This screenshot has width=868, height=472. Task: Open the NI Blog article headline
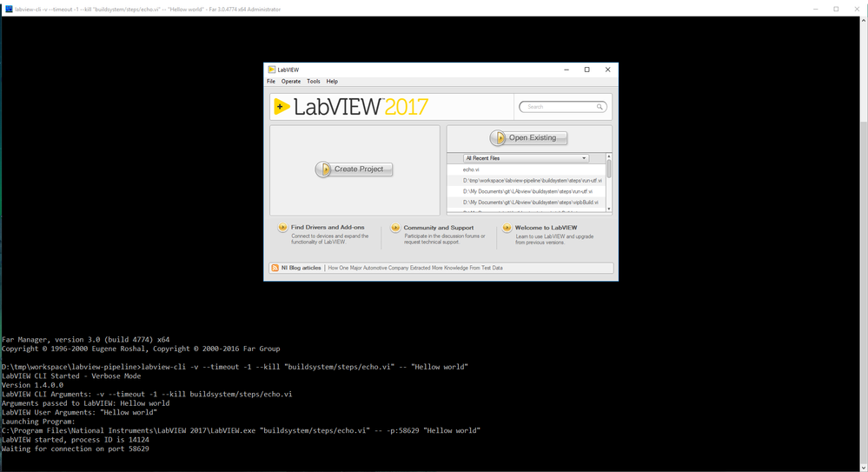[x=415, y=268]
